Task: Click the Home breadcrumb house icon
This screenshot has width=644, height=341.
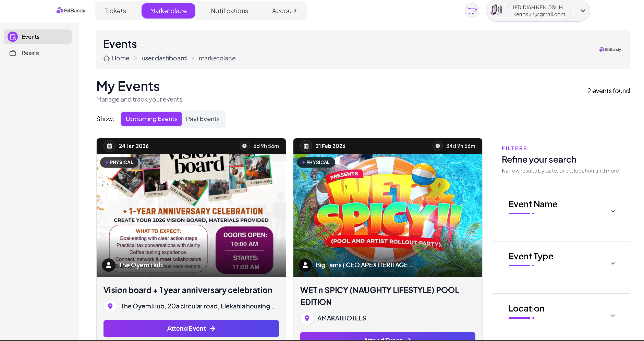Action: [107, 58]
